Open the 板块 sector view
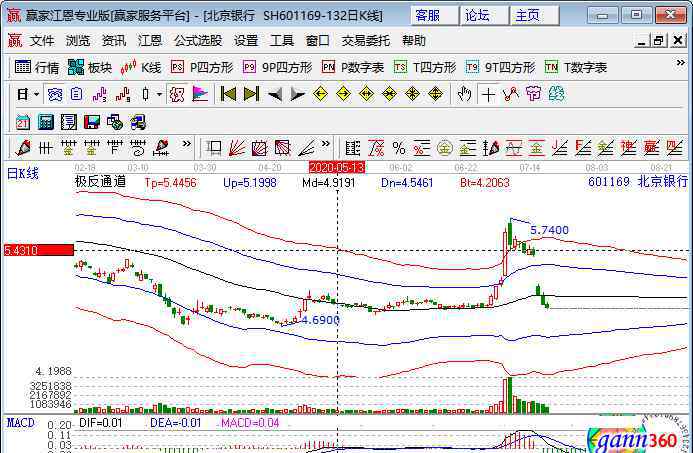The height and width of the screenshot is (453, 693). (x=90, y=67)
